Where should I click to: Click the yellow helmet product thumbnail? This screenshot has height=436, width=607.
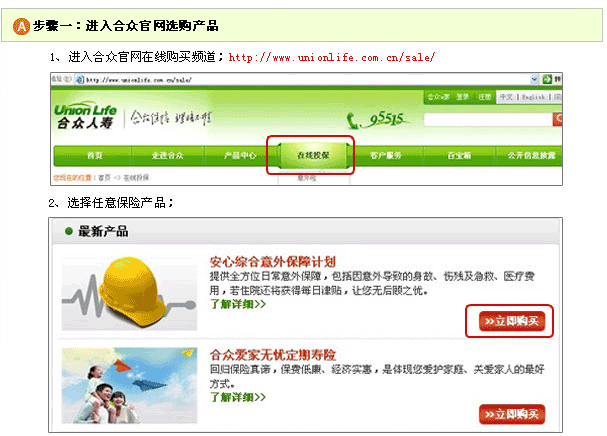pyautogui.click(x=129, y=294)
